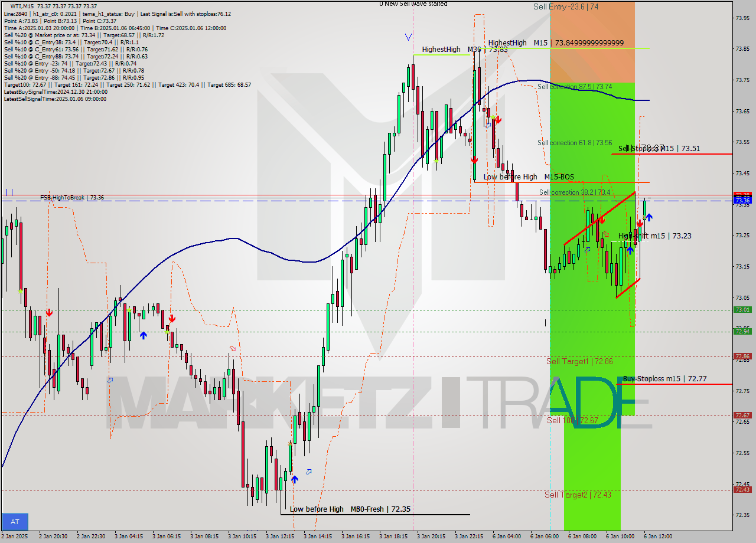Click the '0 New Sell wave started' label
The height and width of the screenshot is (543, 756).
pos(413,4)
